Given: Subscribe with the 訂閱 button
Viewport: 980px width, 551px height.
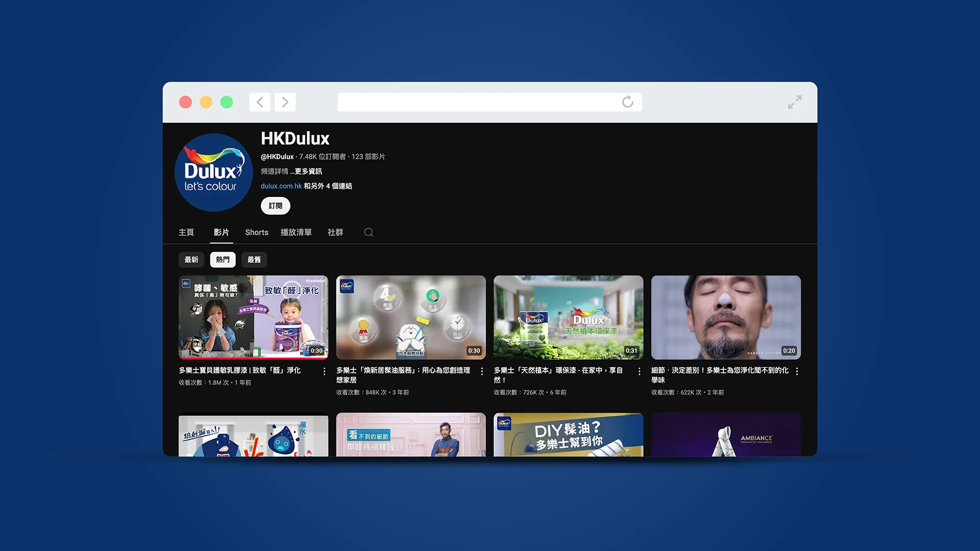Looking at the screenshot, I should pos(276,206).
